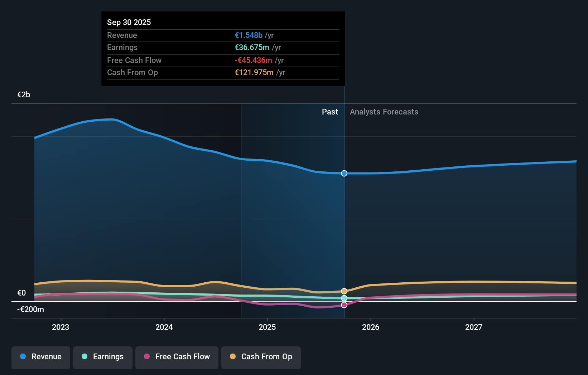Select the Earnings marker at Sep 2025

point(344,298)
